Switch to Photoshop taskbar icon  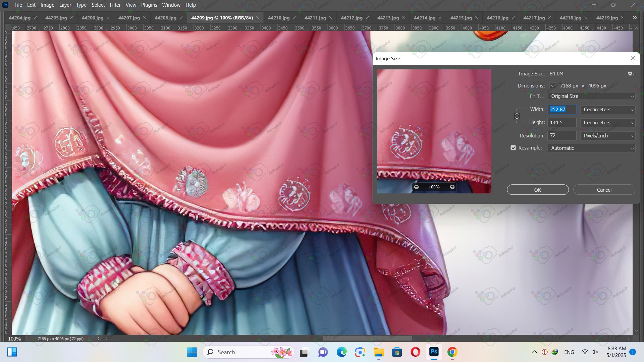click(434, 352)
